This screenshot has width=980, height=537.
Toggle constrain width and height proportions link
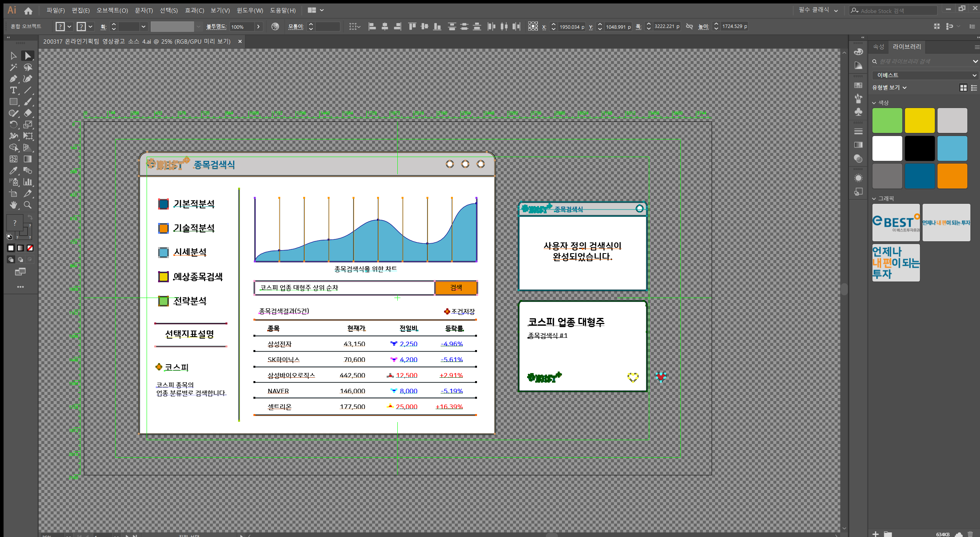pyautogui.click(x=689, y=26)
